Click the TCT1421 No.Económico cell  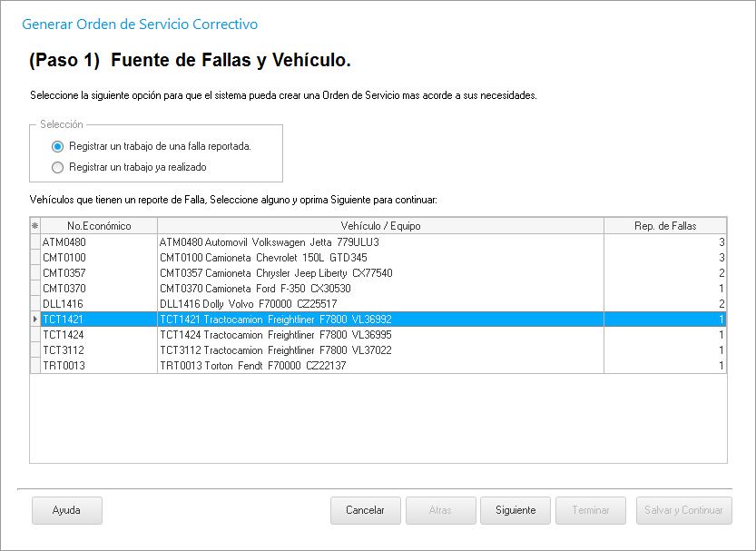pos(99,320)
